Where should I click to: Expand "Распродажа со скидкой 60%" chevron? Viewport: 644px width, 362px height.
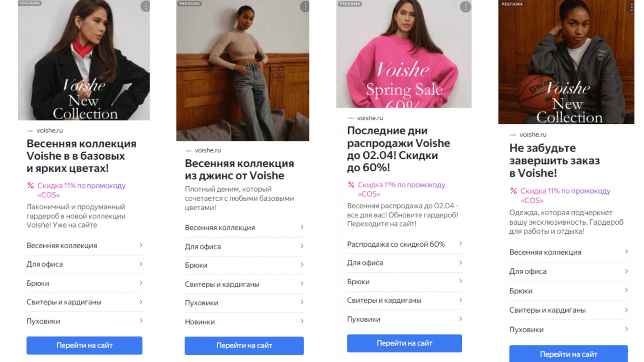click(460, 244)
